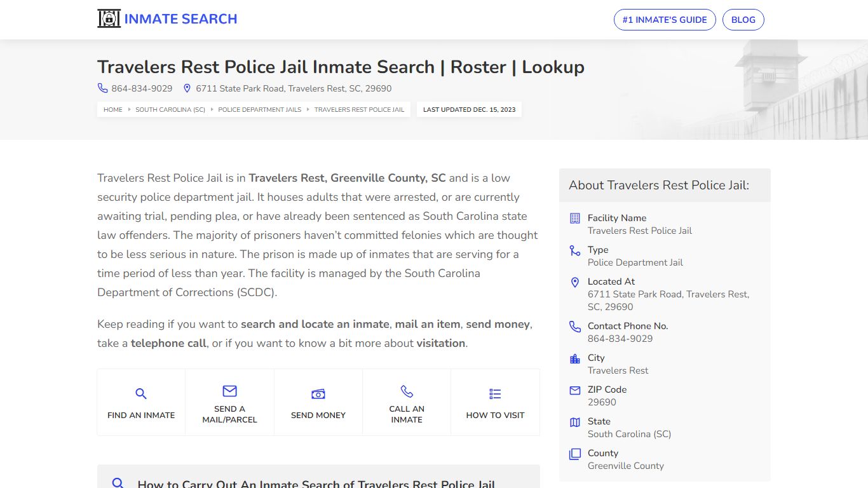This screenshot has height=488, width=868.
Task: Click the phone icon beside 864-834-9029 in header
Action: pos(102,88)
